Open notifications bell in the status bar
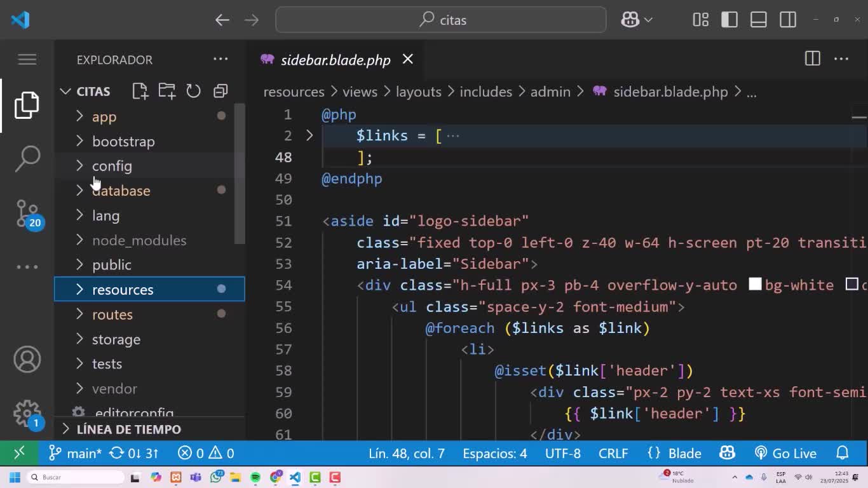 (x=843, y=453)
